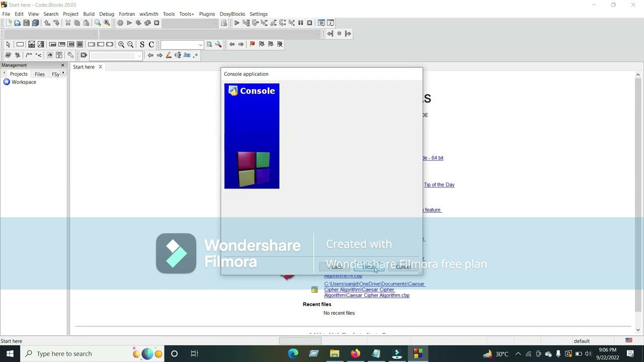The width and height of the screenshot is (644, 362).
Task: Click the Select pointer tool icon
Action: tap(8, 45)
